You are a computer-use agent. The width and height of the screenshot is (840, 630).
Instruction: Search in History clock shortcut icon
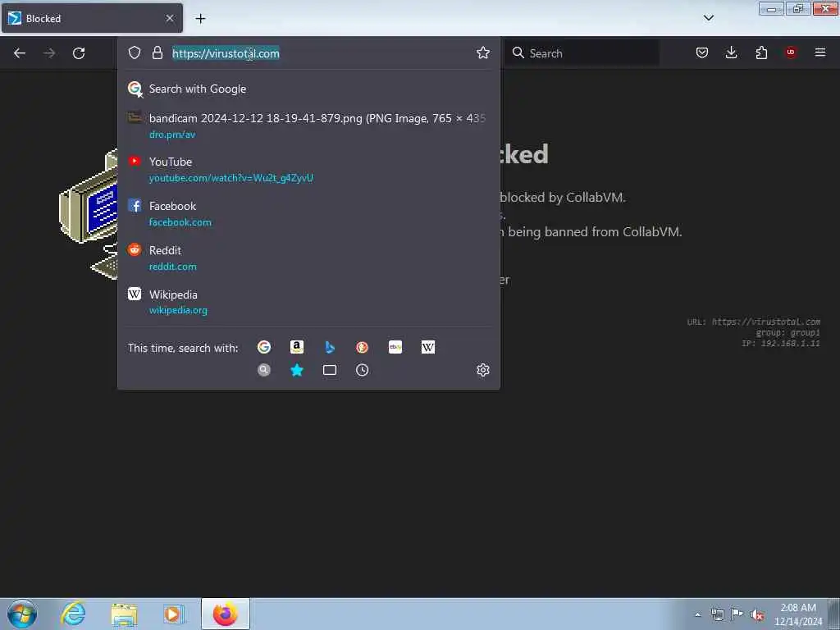(x=362, y=370)
